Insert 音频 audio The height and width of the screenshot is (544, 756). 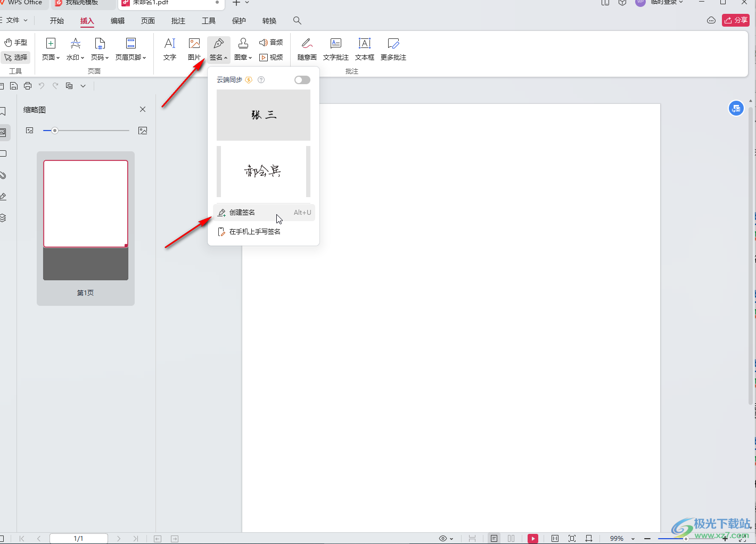click(271, 42)
